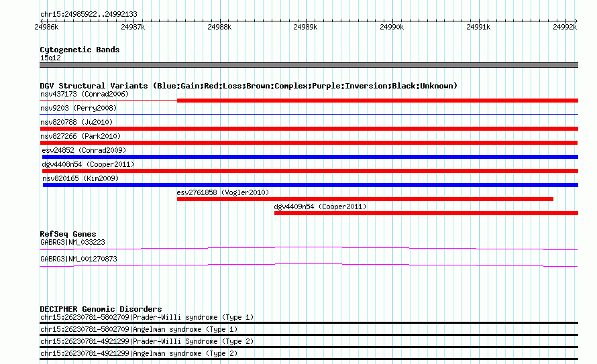Click the DECIPHER Genomic Disorders track title
This screenshot has width=597, height=364.
(x=101, y=309)
